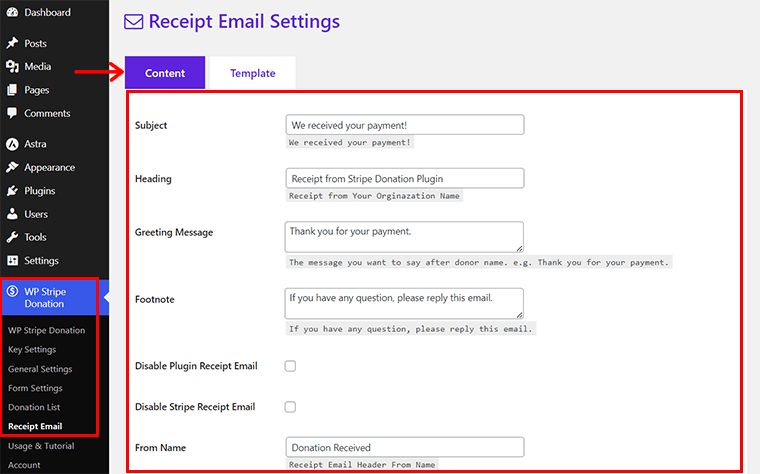
Task: Click the Greeting Message text area
Action: coord(404,237)
